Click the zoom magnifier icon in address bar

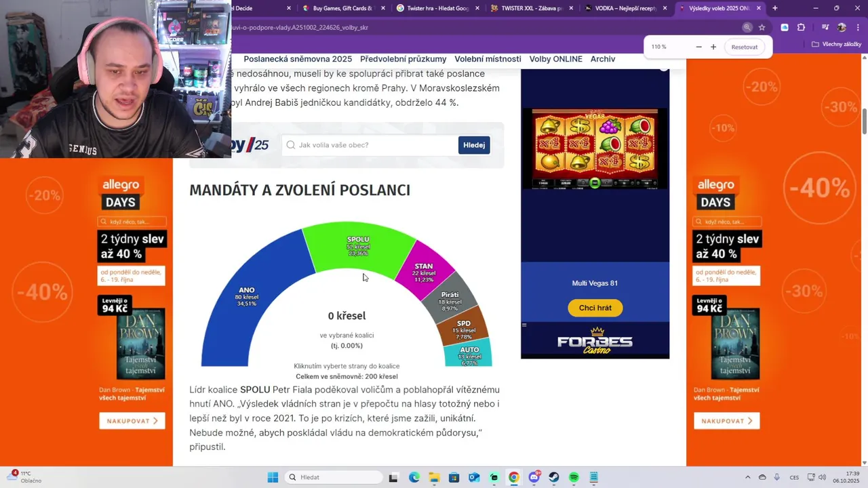747,28
